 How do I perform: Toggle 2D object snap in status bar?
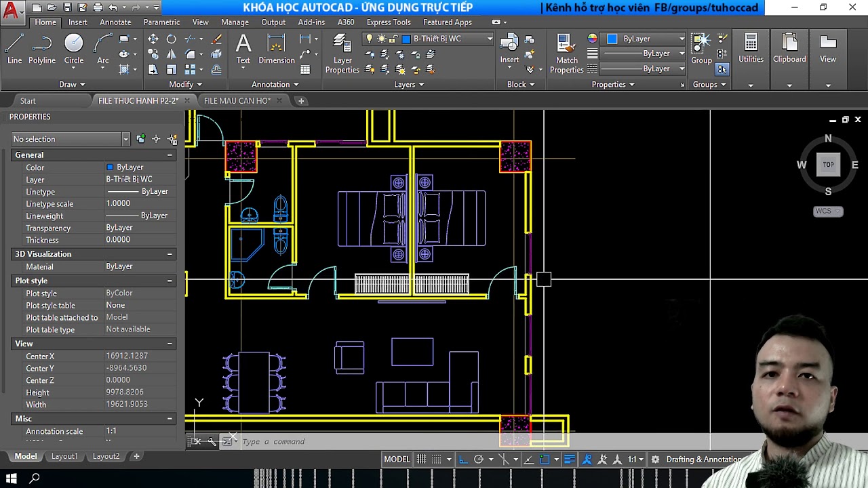click(545, 459)
